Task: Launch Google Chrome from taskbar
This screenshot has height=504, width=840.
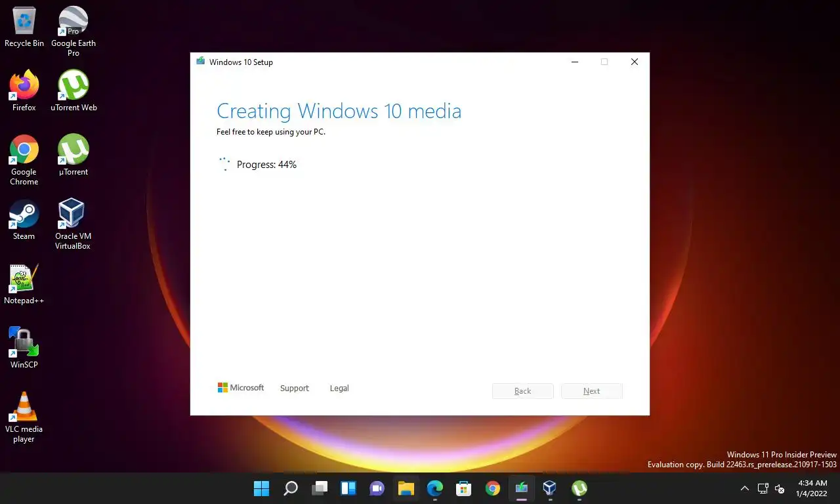Action: 493,488
